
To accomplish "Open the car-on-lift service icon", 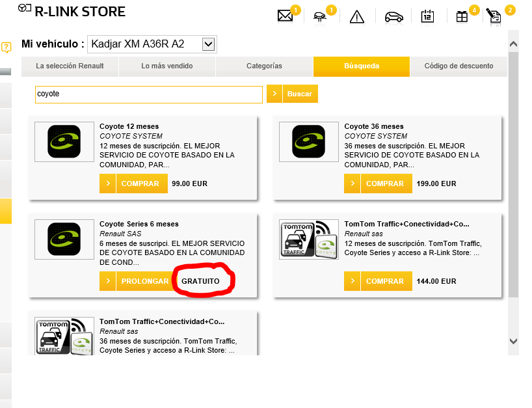I will 320,16.
